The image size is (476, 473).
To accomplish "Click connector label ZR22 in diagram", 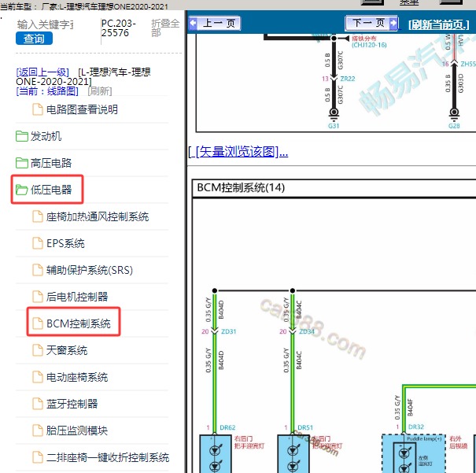I will (x=347, y=79).
